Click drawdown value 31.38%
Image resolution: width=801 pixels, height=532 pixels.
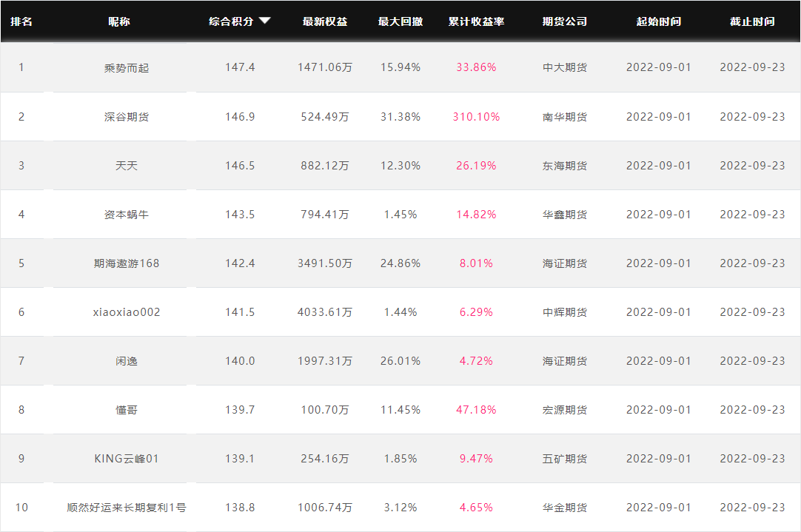tap(400, 117)
